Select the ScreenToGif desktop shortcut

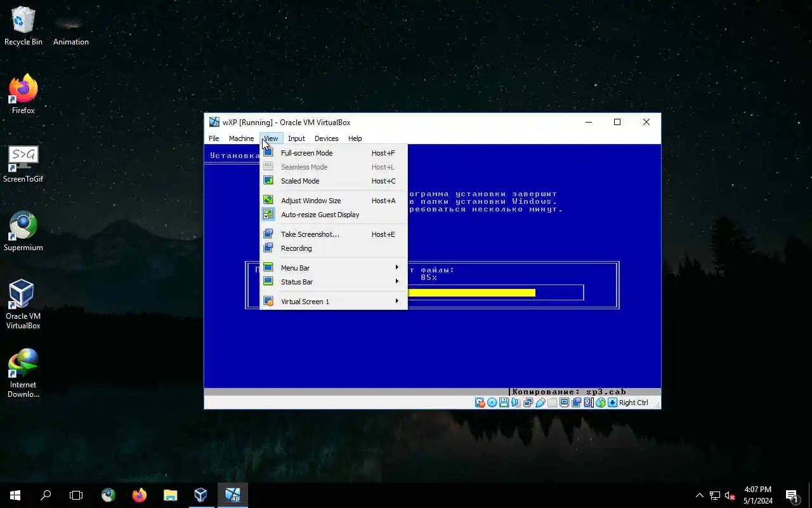[23, 163]
